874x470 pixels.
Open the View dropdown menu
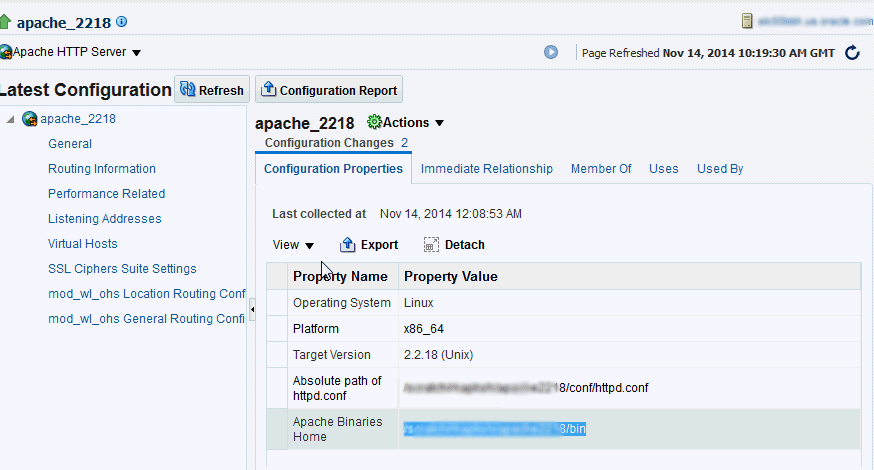(293, 245)
